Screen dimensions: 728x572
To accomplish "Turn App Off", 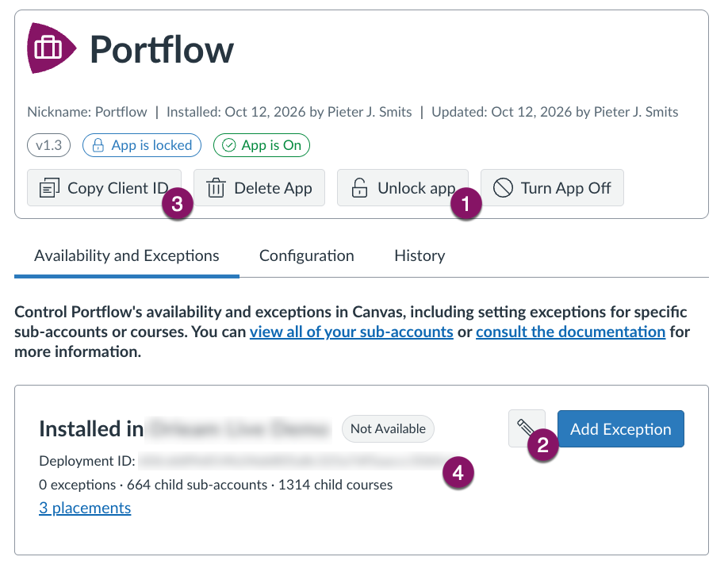I will pyautogui.click(x=552, y=188).
